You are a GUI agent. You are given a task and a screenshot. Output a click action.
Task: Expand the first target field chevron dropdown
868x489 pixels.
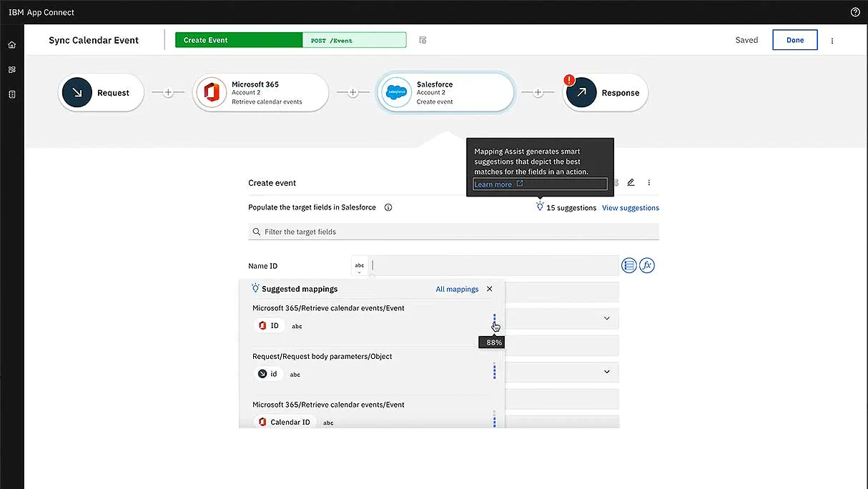click(x=606, y=317)
